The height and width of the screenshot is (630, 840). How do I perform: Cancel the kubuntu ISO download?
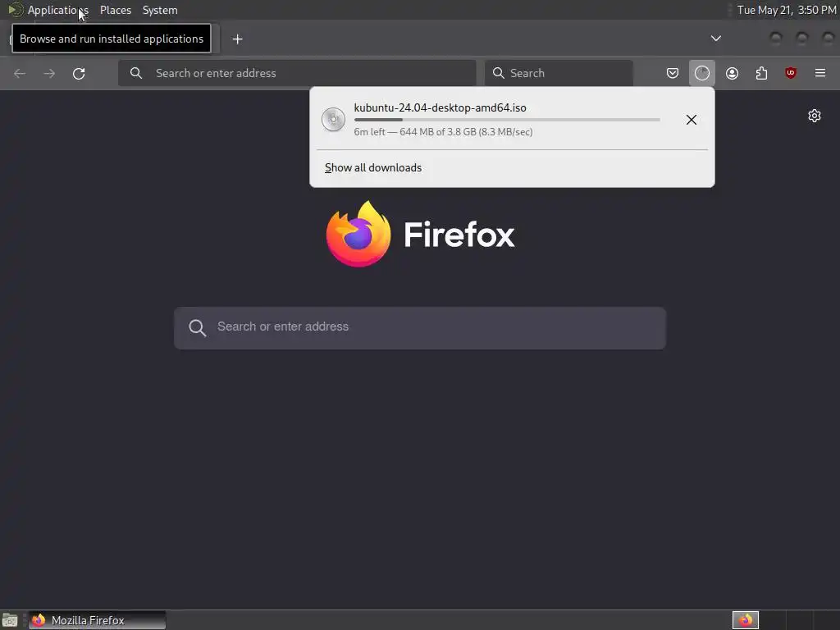[691, 120]
